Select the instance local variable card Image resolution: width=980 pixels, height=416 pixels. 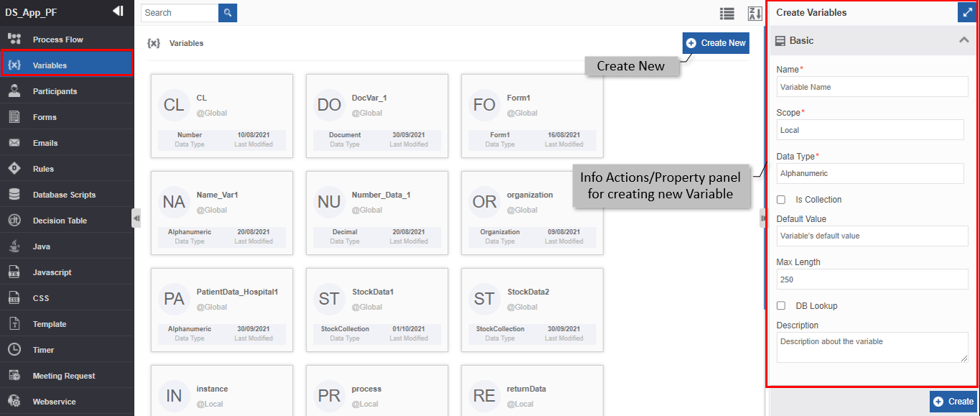(x=222, y=391)
